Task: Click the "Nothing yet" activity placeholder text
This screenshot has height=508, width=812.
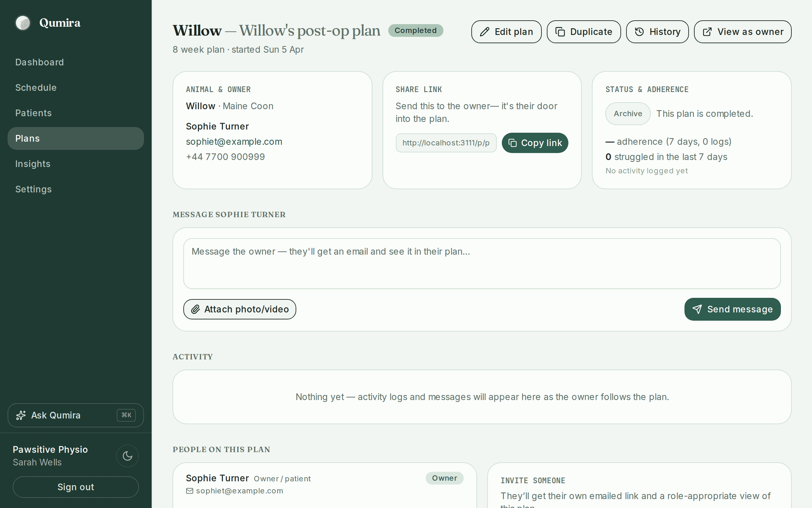Action: click(x=482, y=397)
